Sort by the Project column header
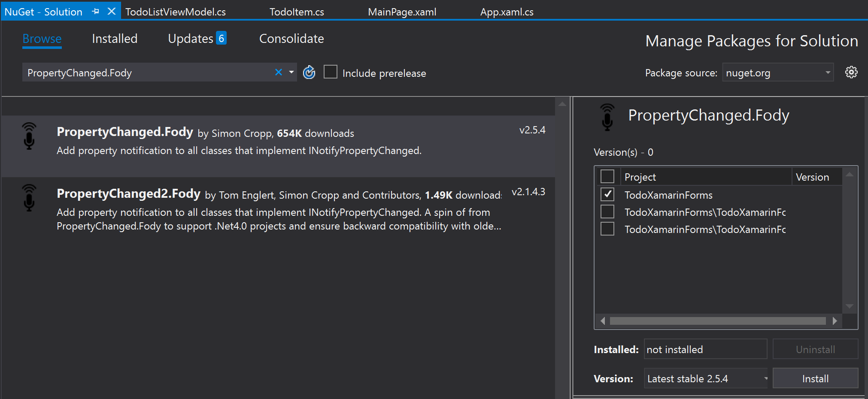Image resolution: width=868 pixels, height=399 pixels. point(706,177)
